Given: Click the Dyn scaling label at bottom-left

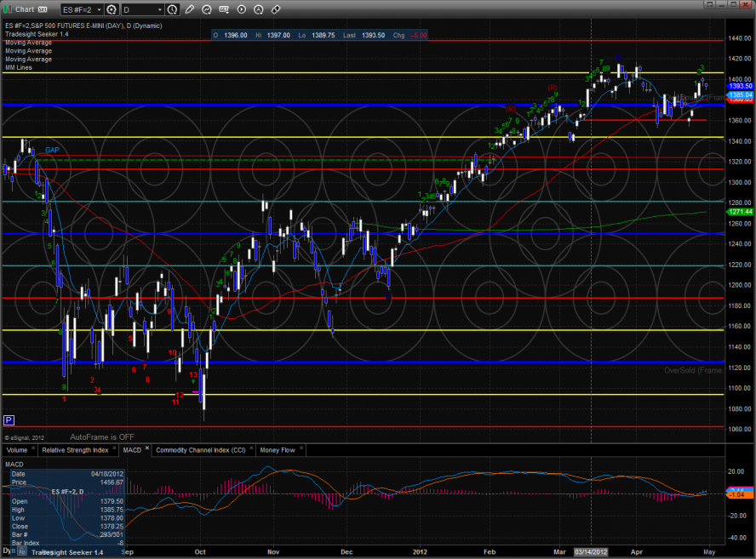Looking at the screenshot, I should 9,550.
